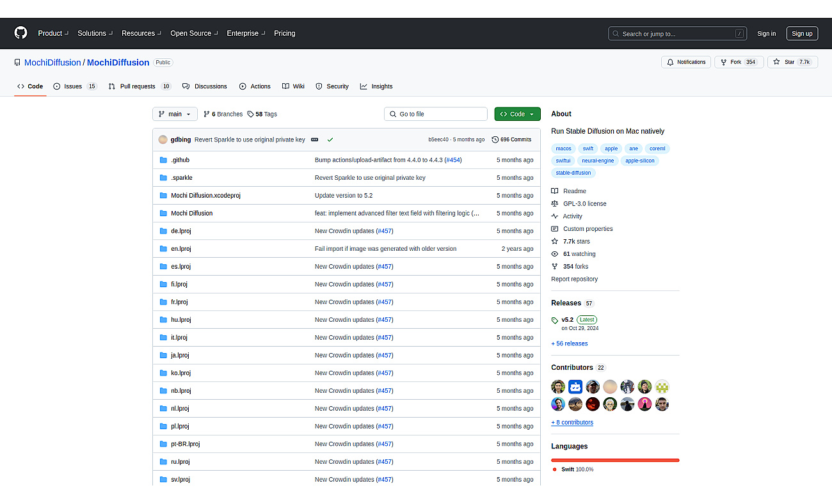This screenshot has width=832, height=504.
Task: Click the de.lproj folder icon
Action: (164, 231)
